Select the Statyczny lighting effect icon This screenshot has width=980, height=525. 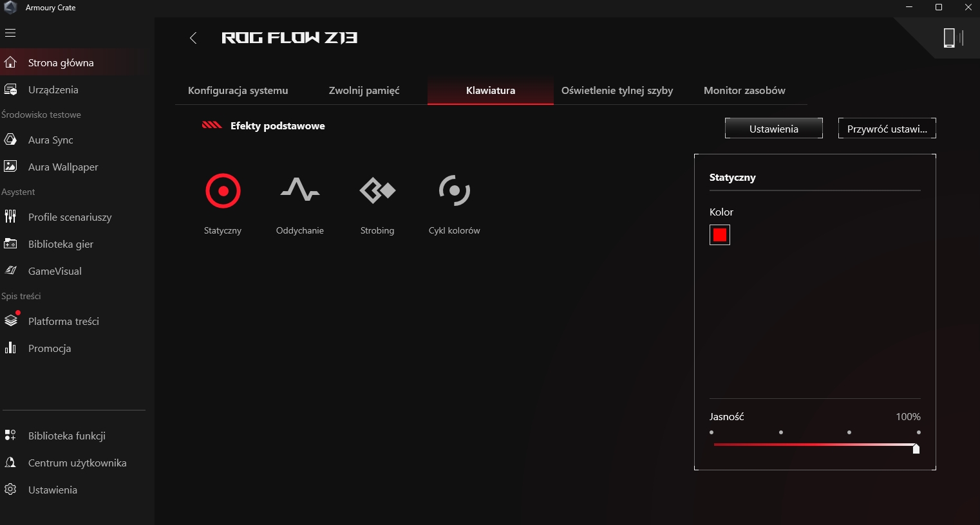click(223, 191)
